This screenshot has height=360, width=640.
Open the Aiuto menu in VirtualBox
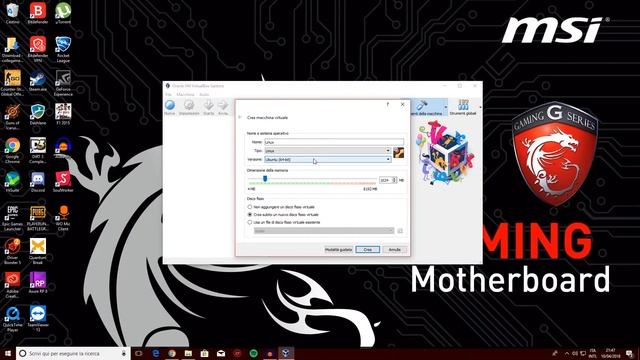coord(204,95)
